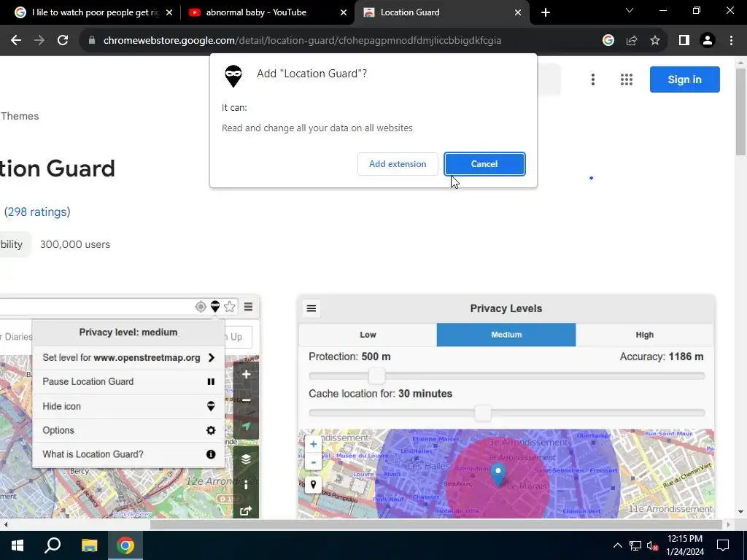Open the Web Store three-dot options menu

click(x=592, y=79)
